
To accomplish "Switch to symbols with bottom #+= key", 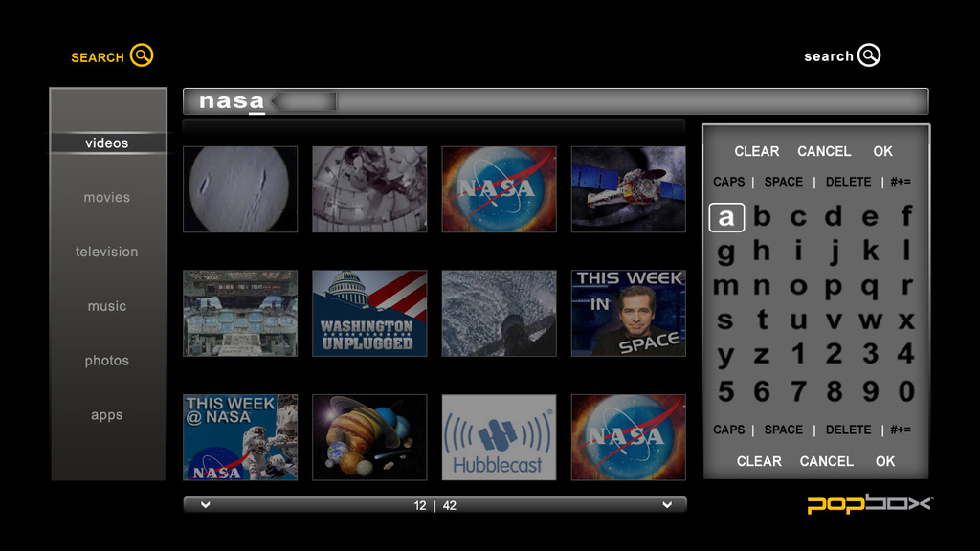I will pyautogui.click(x=901, y=430).
